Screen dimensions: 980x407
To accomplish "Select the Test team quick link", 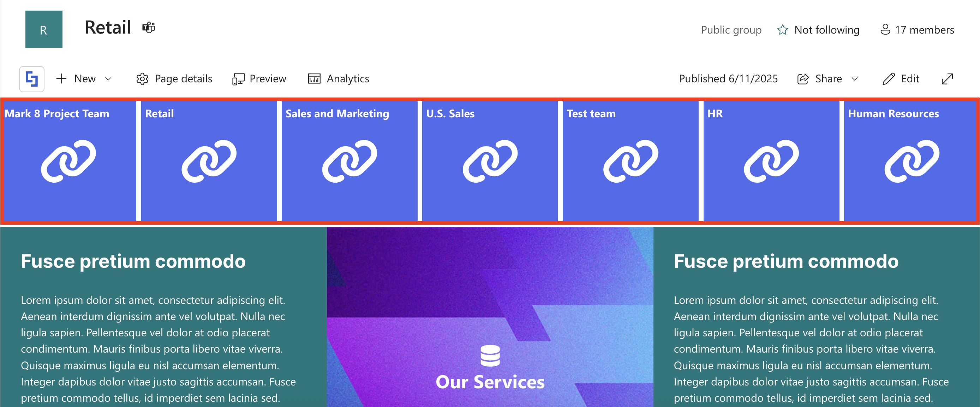I will pos(631,161).
